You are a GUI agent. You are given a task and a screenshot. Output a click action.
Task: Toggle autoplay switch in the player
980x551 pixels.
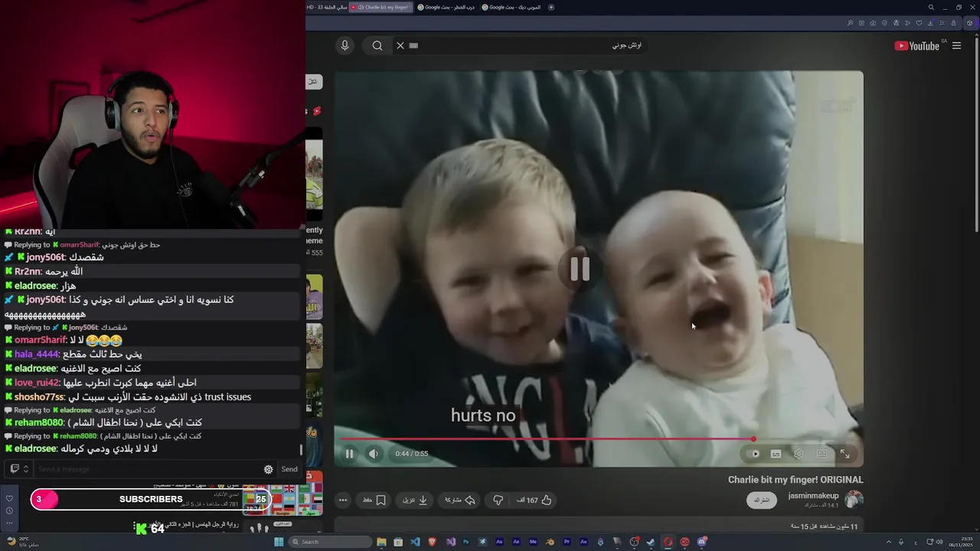click(754, 454)
